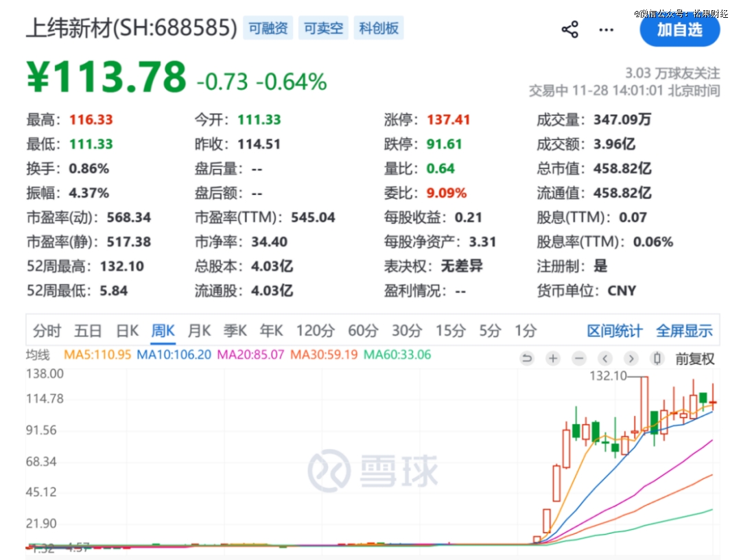Choose the 5分 interval tab

pyautogui.click(x=490, y=331)
